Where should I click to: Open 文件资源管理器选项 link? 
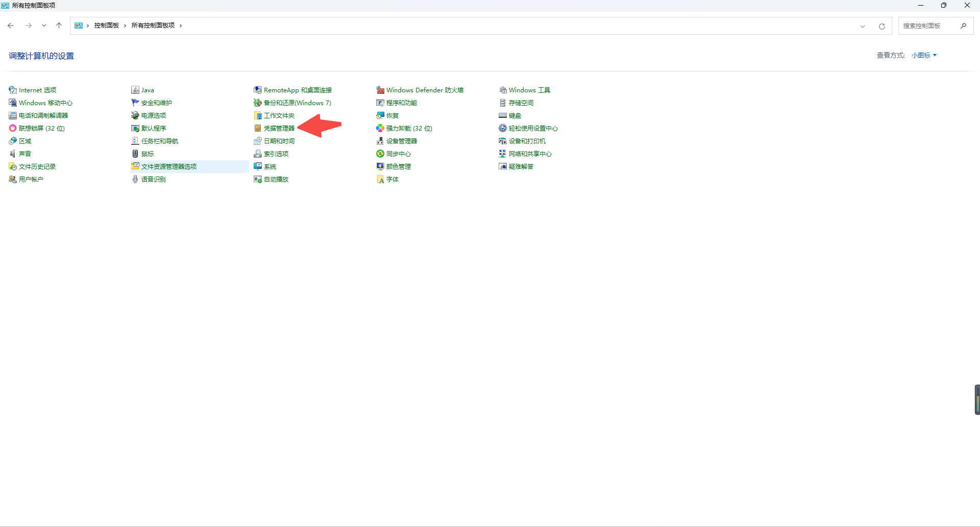[169, 166]
